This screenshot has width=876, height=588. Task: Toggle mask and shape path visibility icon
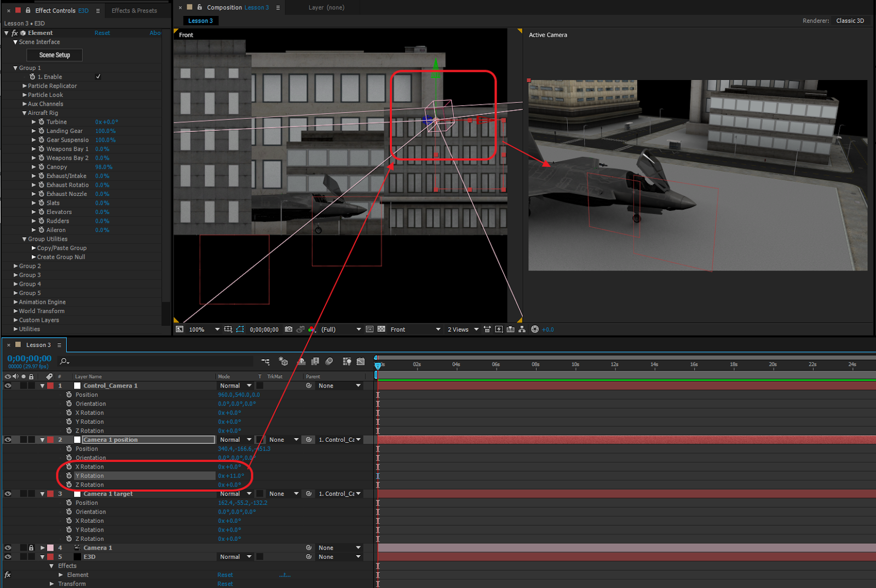tap(240, 330)
